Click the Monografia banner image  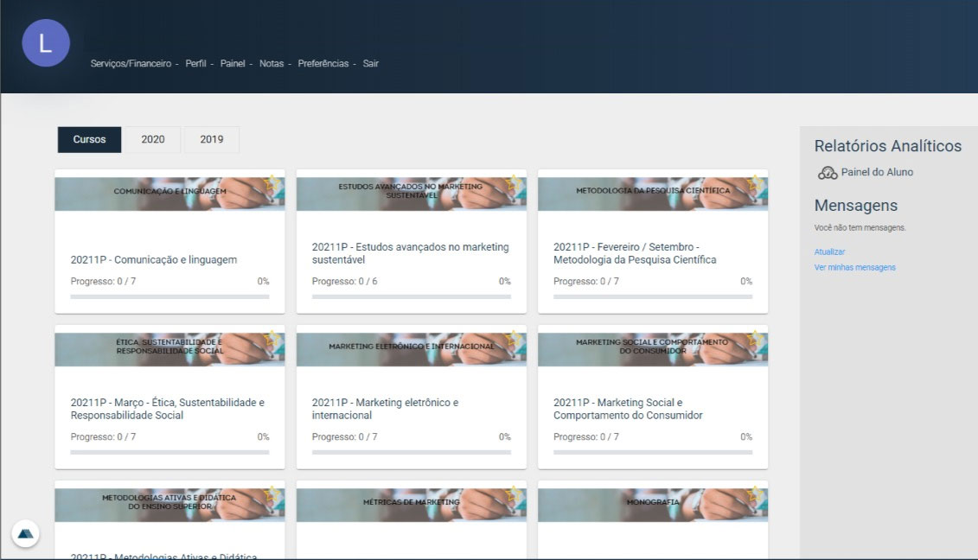tap(652, 505)
